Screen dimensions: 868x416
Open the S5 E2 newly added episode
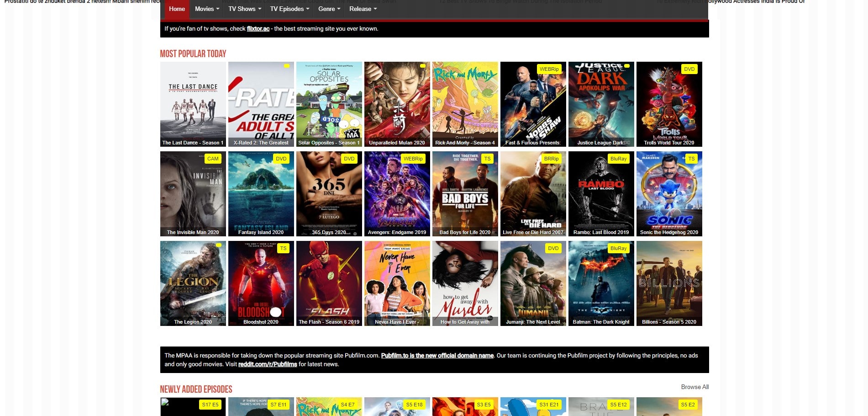(669, 406)
